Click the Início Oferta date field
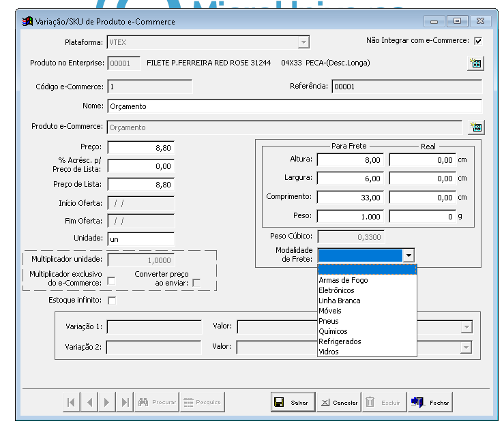This screenshot has width=504, height=430. pos(141,203)
